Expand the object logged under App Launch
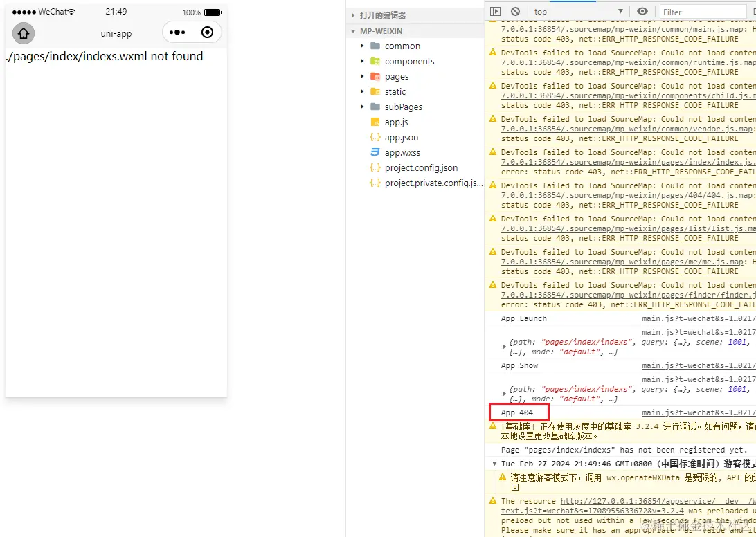 [x=504, y=347]
